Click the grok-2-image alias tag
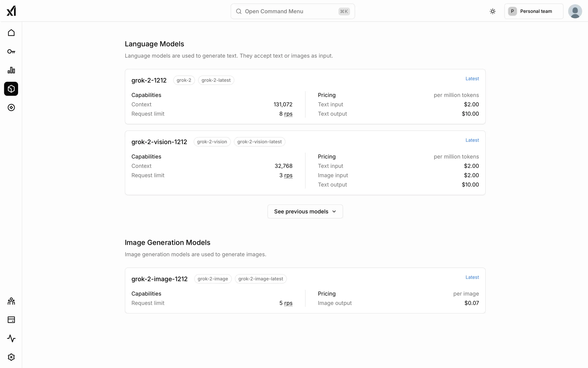588x368 pixels. 213,279
